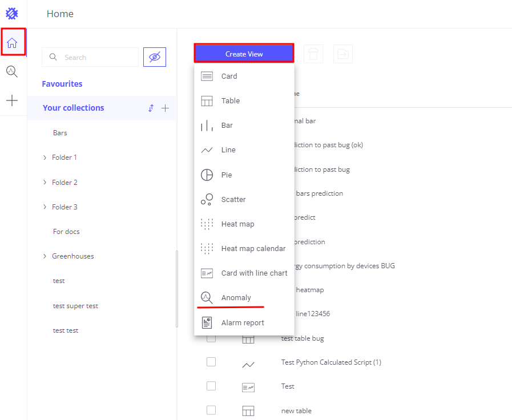
Task: Select the checkbox beside new table
Action: point(211,410)
